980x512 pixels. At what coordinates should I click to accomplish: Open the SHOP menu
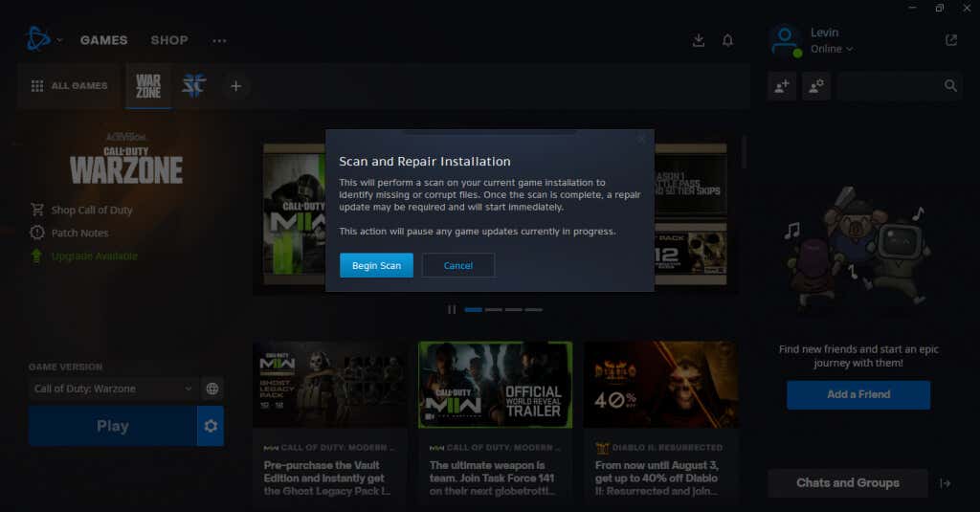pyautogui.click(x=169, y=40)
